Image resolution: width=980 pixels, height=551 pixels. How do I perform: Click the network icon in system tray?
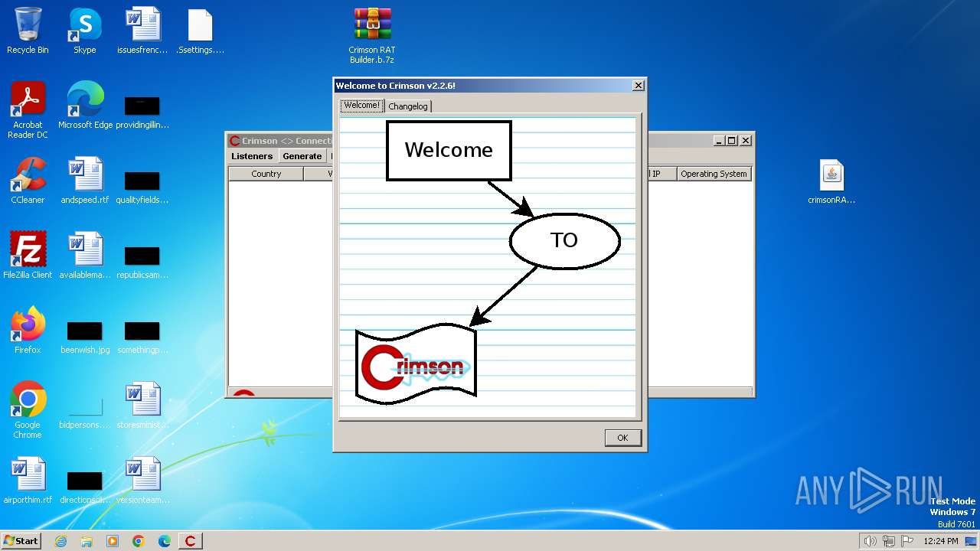point(889,541)
